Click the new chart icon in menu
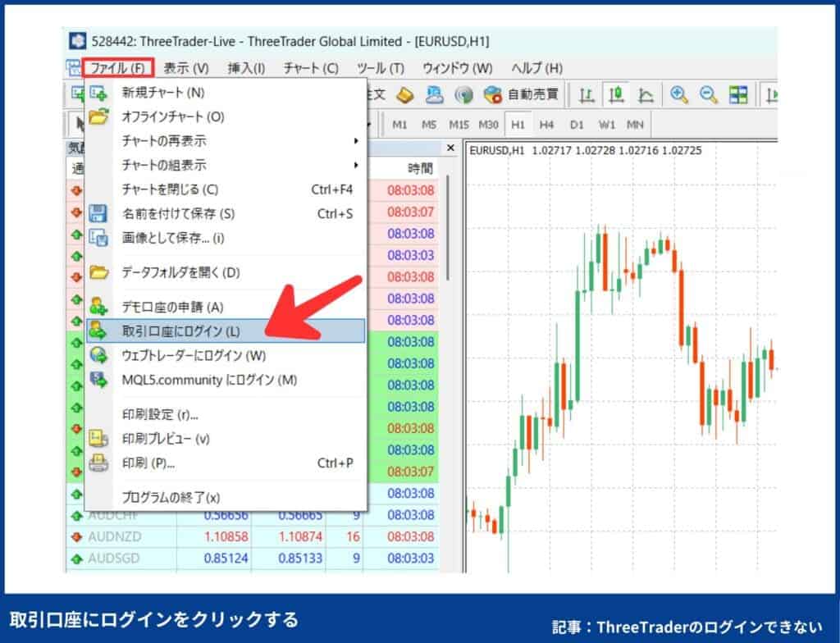The width and height of the screenshot is (840, 643). click(98, 93)
